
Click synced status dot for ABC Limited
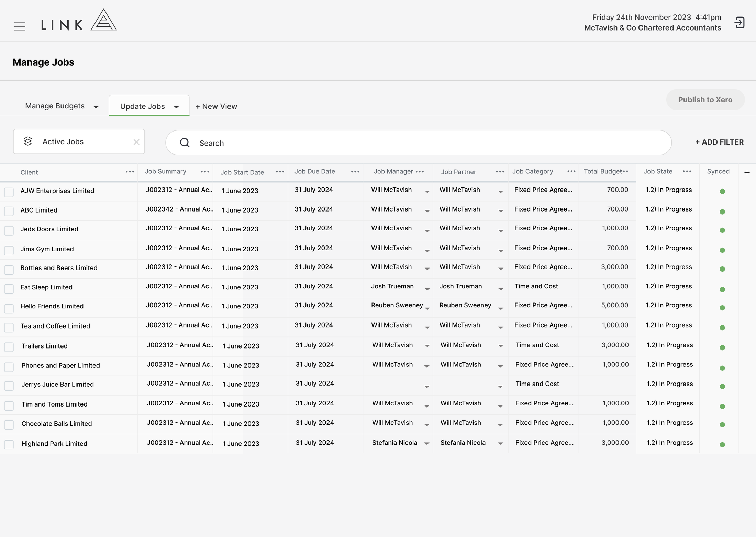click(722, 212)
